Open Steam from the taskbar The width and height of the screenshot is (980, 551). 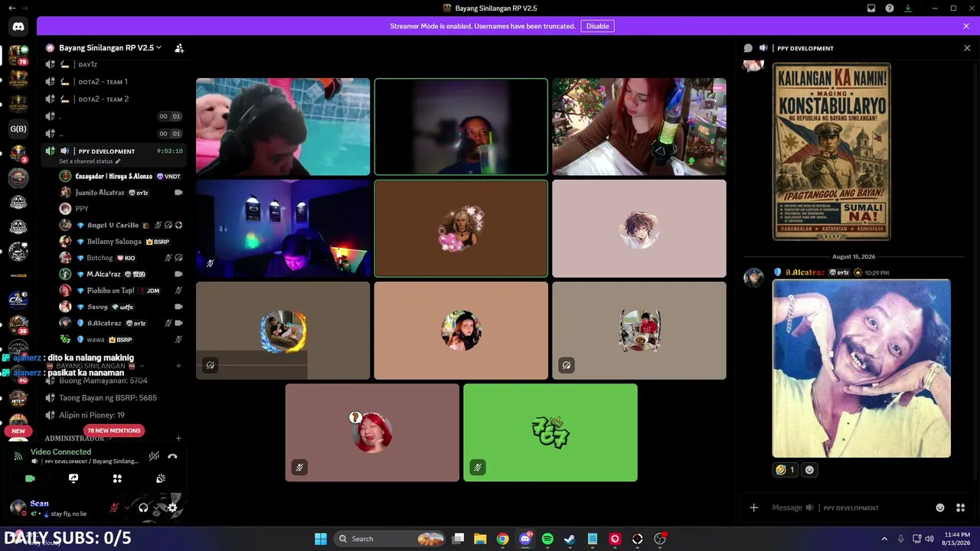coord(570,539)
